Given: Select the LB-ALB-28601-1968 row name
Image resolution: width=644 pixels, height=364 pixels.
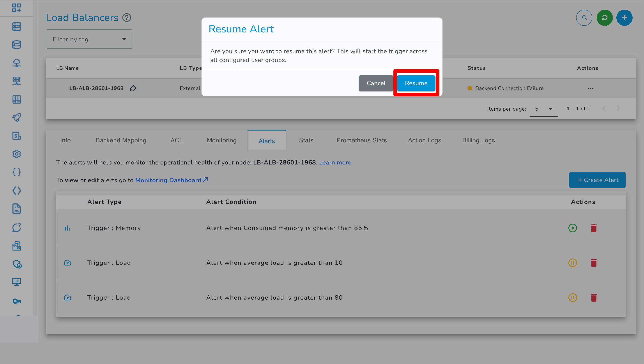Looking at the screenshot, I should (x=96, y=88).
